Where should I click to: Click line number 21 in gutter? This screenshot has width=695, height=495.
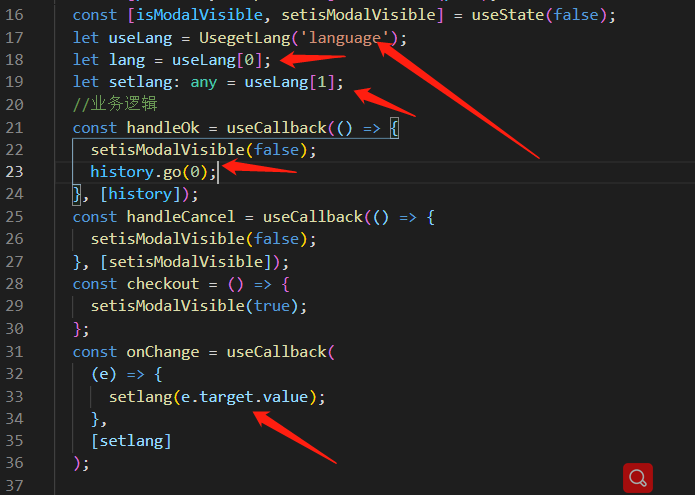click(x=14, y=128)
